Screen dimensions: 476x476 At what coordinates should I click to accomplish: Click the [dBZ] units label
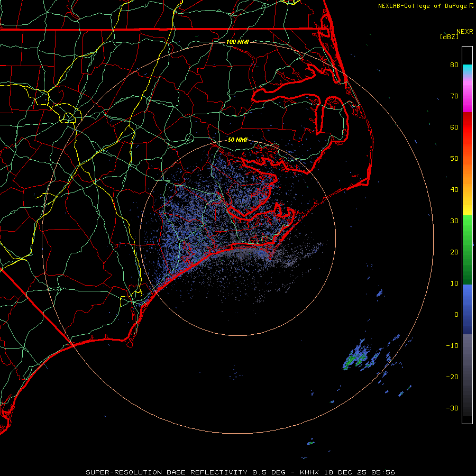449,36
